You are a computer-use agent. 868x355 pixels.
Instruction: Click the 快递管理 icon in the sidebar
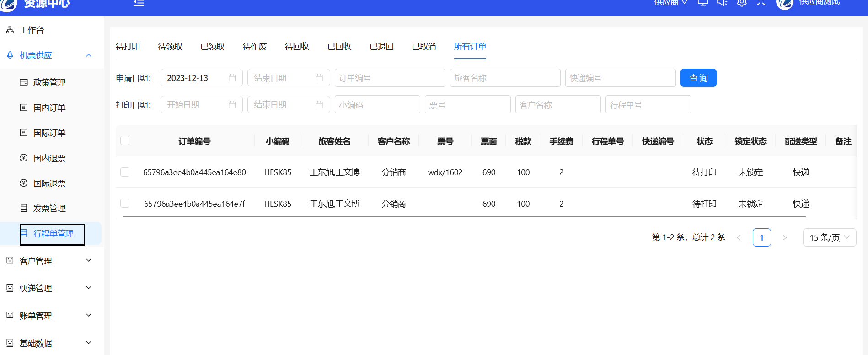pyautogui.click(x=10, y=288)
